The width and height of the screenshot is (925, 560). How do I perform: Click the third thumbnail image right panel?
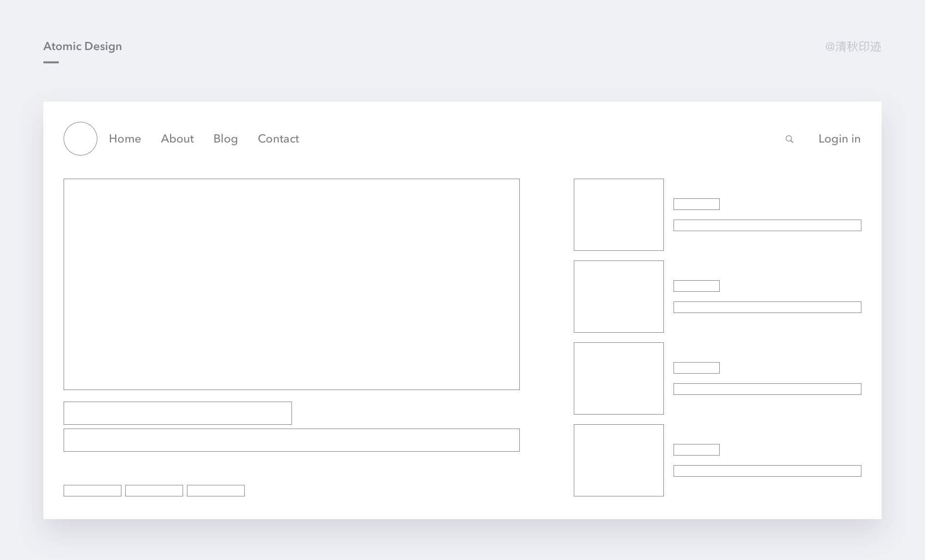point(618,378)
